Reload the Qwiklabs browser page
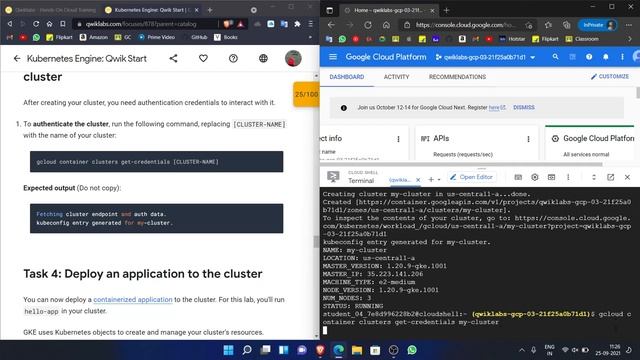The image size is (640, 360). (36, 24)
